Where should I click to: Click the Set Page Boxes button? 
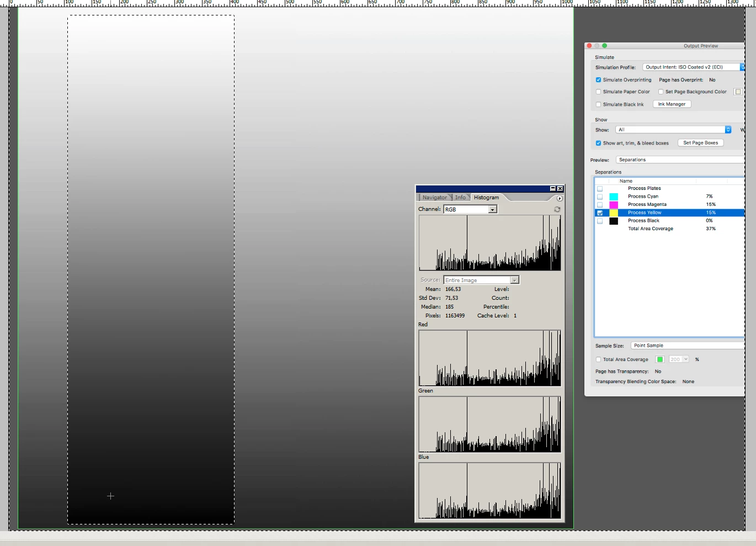[700, 143]
